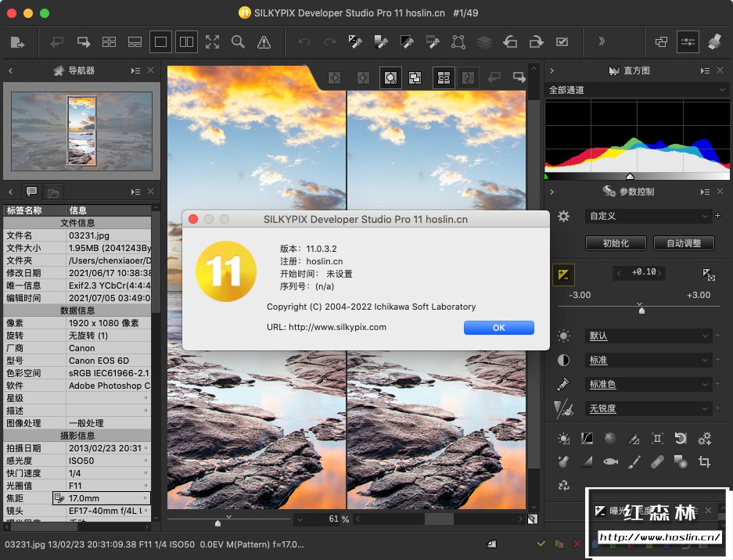The height and width of the screenshot is (560, 733).
Task: Click the exposure bias slider handle
Action: tap(641, 310)
